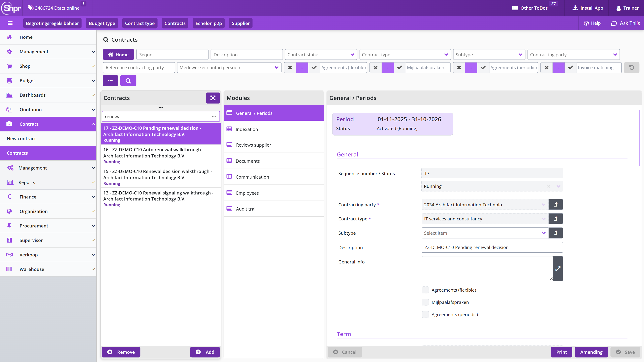Click three-dots inside renewal search box
Viewport: 644px width, 362px height.
[x=214, y=116]
